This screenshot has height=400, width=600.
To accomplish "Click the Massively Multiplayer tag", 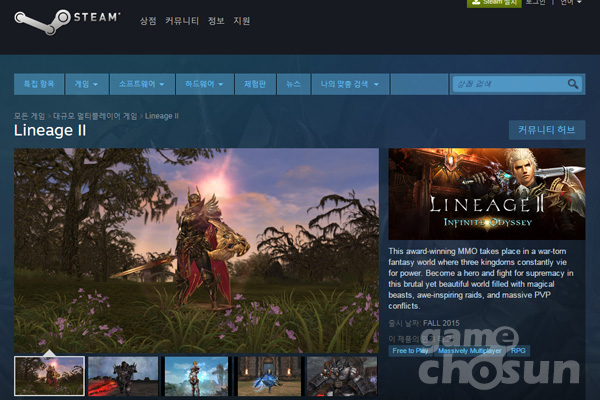I will (470, 351).
